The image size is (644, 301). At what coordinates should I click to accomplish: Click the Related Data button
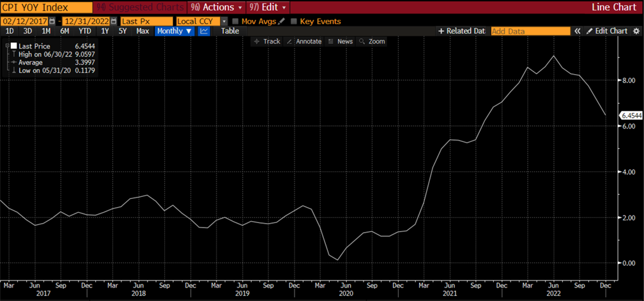click(x=462, y=31)
